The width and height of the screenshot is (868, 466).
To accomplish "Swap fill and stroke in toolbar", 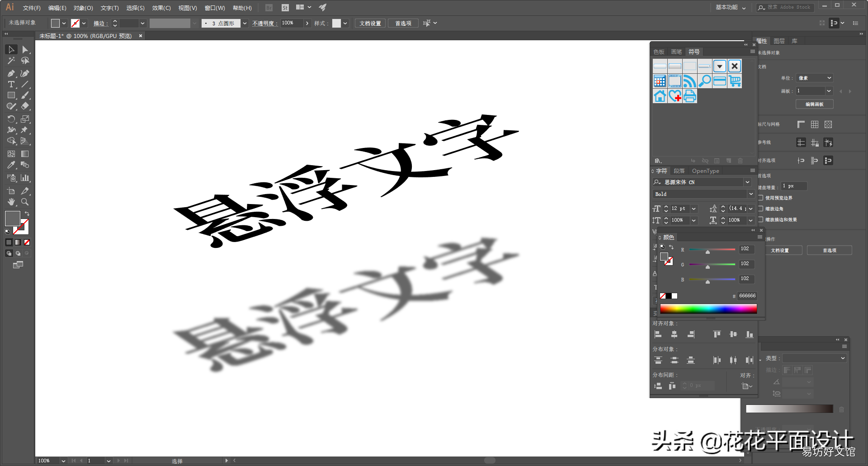I will (x=27, y=214).
